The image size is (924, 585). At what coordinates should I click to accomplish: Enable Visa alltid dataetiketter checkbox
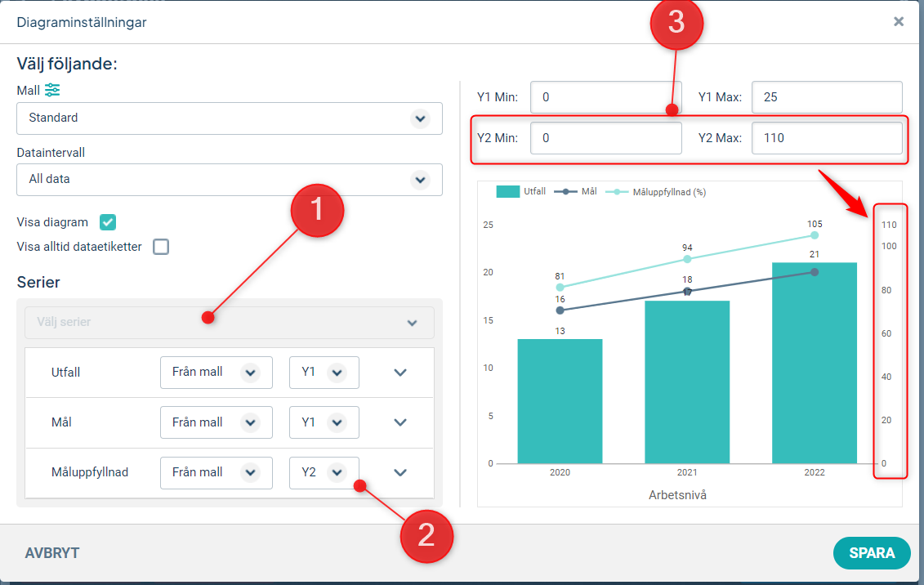click(161, 247)
